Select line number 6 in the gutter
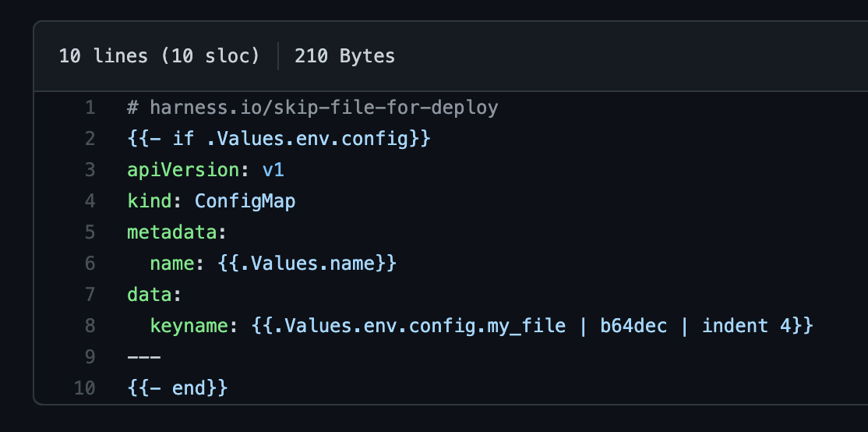 click(x=90, y=264)
